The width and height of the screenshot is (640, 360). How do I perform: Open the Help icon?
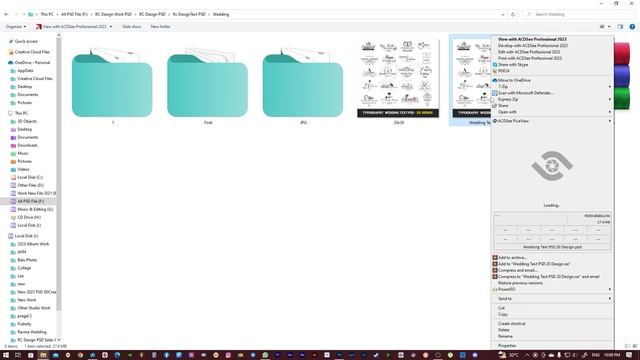[632, 27]
